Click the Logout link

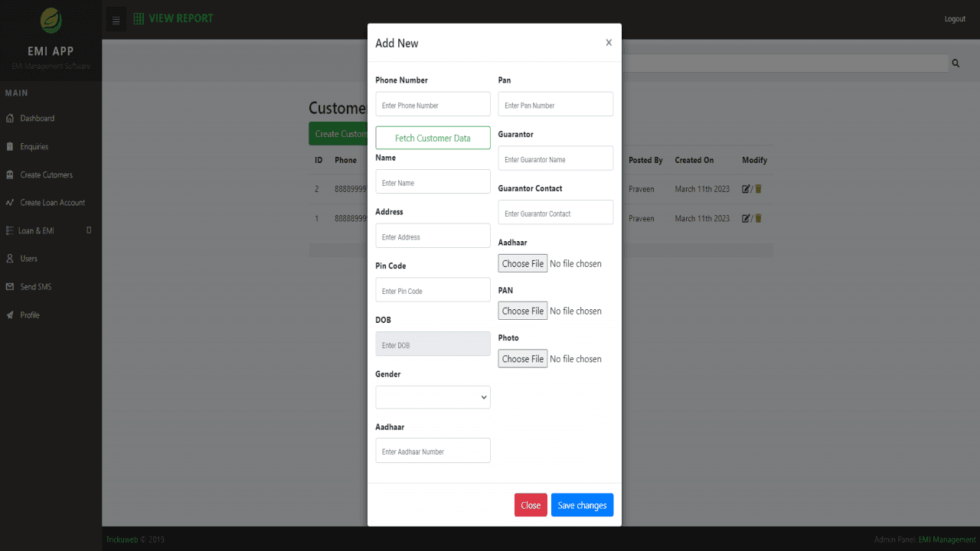coord(955,19)
